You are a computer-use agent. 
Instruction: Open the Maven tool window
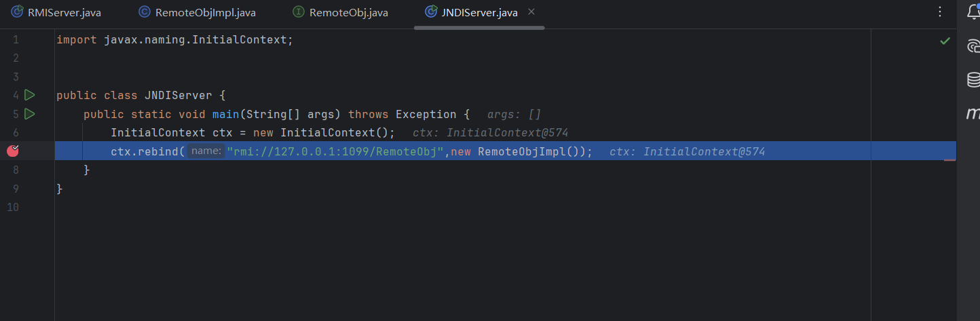point(973,113)
